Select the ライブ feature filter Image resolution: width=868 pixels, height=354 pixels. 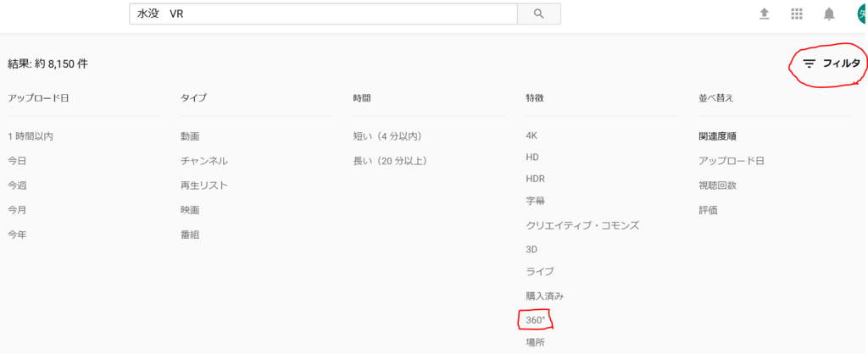540,271
